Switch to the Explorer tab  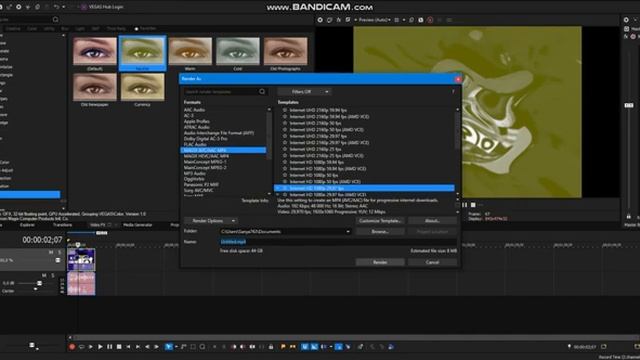coord(27,225)
